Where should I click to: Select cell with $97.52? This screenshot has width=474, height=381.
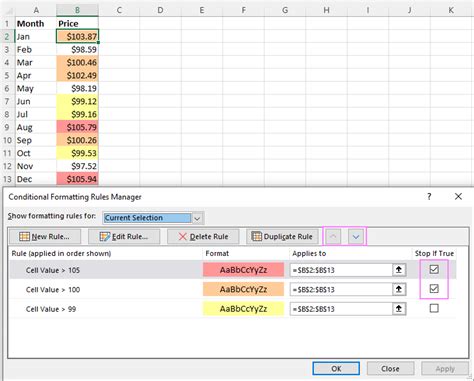point(77,166)
